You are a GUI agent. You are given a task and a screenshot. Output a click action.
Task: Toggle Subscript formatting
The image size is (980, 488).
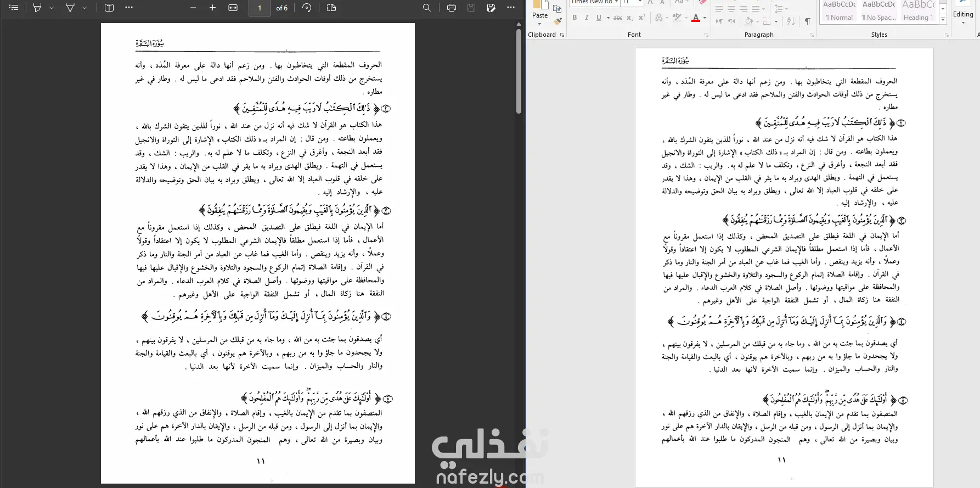(x=630, y=18)
